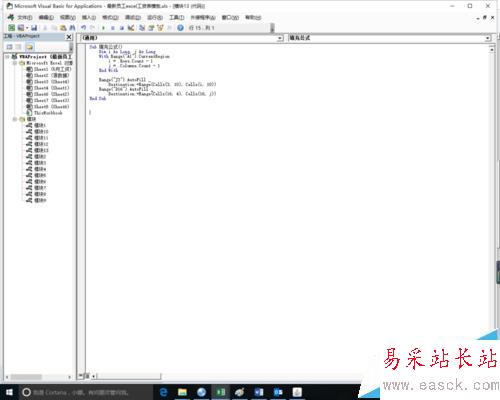Image resolution: width=500 pixels, height=400 pixels.
Task: Click the code window scroll-up arrow
Action: [492, 49]
